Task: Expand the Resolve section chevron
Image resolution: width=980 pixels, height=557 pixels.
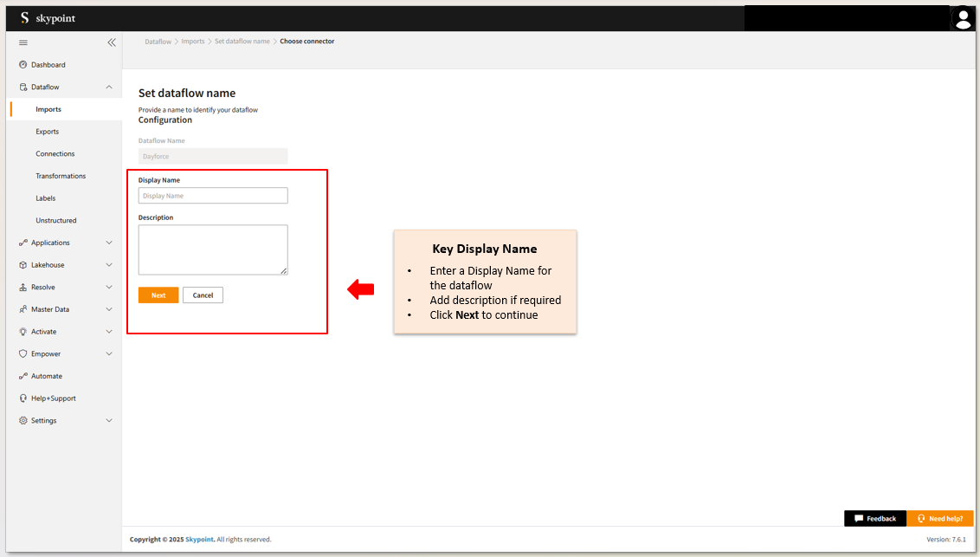Action: pos(109,288)
